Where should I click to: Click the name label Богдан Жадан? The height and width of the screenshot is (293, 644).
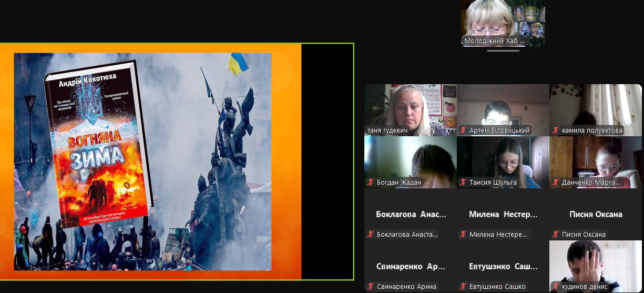click(399, 183)
